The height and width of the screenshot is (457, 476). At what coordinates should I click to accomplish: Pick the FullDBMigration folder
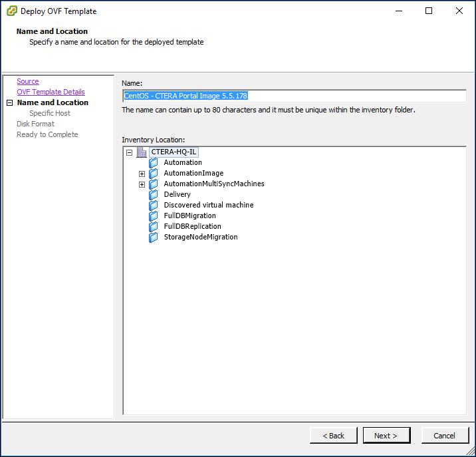(189, 216)
